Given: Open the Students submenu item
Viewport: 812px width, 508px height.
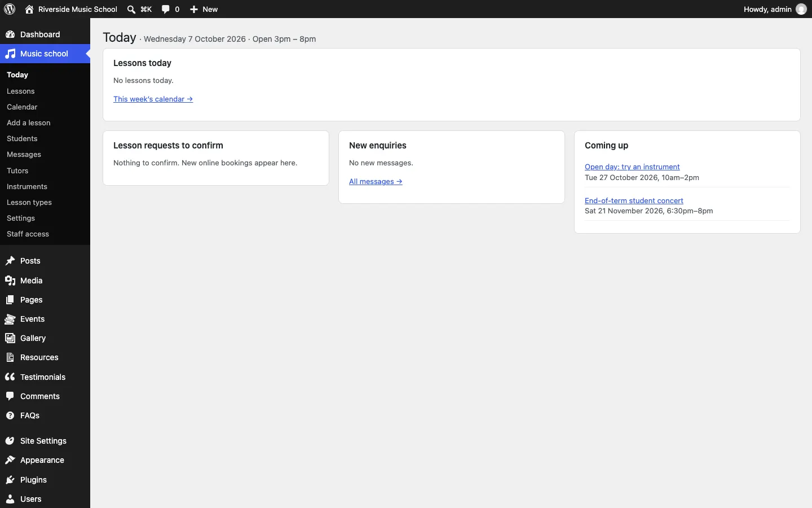Looking at the screenshot, I should point(22,138).
